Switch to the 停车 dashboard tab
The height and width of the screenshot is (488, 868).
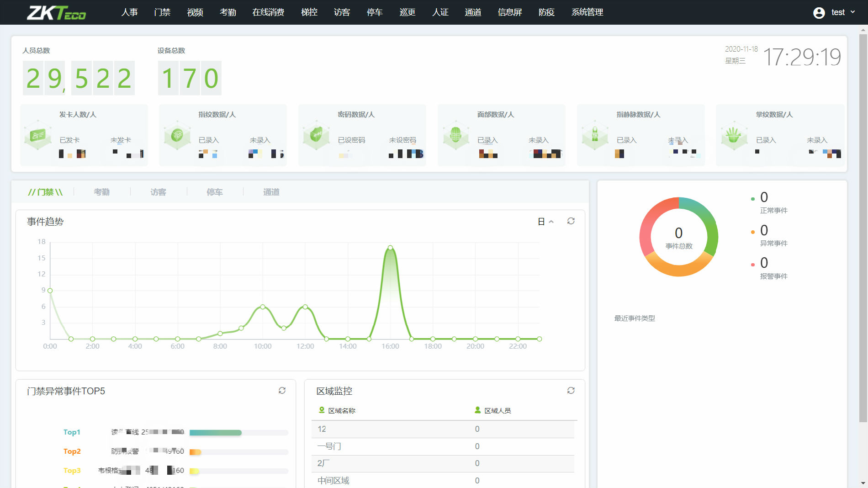click(x=214, y=192)
